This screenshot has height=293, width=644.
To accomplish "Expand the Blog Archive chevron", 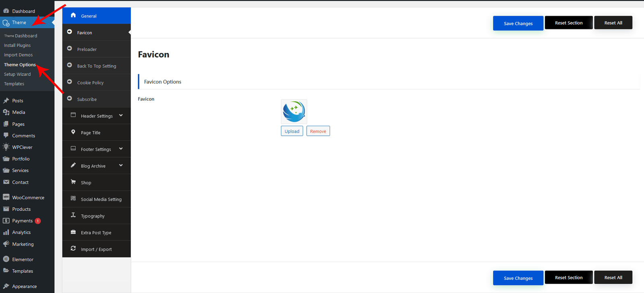I will click(x=121, y=166).
